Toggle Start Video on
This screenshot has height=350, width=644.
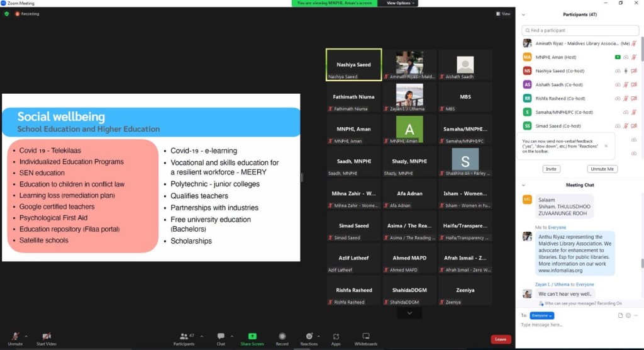point(46,337)
